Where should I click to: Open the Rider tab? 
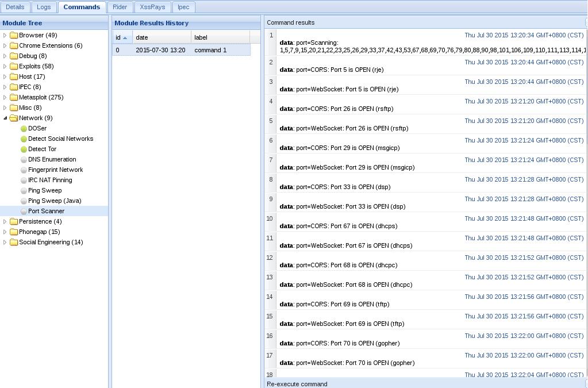120,7
